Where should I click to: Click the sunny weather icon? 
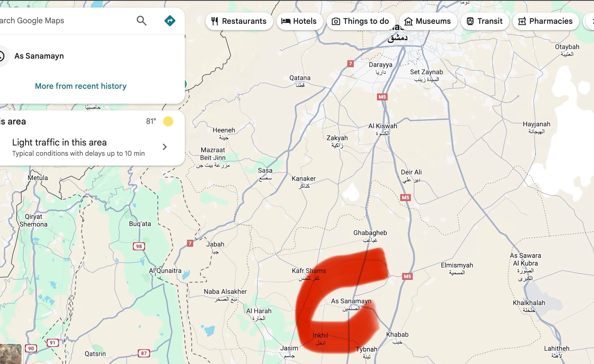coord(168,121)
